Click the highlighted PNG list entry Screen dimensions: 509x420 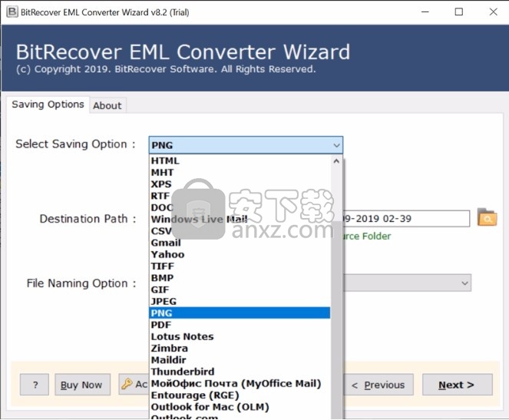[240, 313]
